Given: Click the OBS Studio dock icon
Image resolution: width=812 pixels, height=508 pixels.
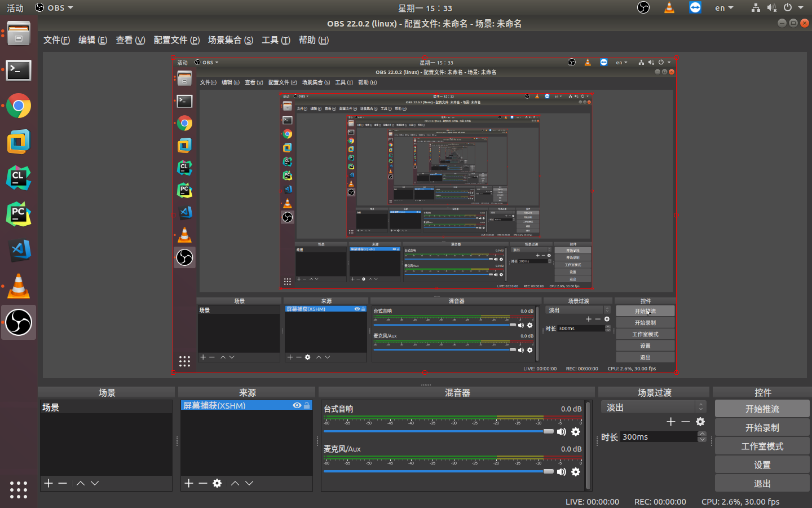Looking at the screenshot, I should [19, 322].
